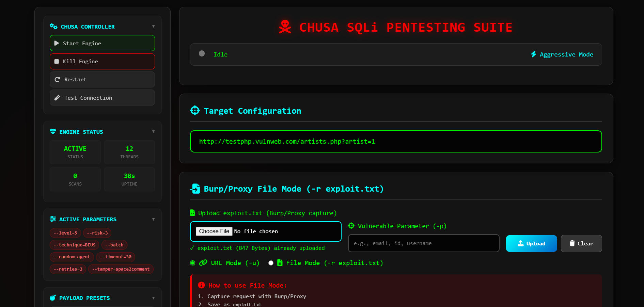The image size is (644, 307).
Task: Click the 12 THREADS stat card
Action: pyautogui.click(x=129, y=152)
